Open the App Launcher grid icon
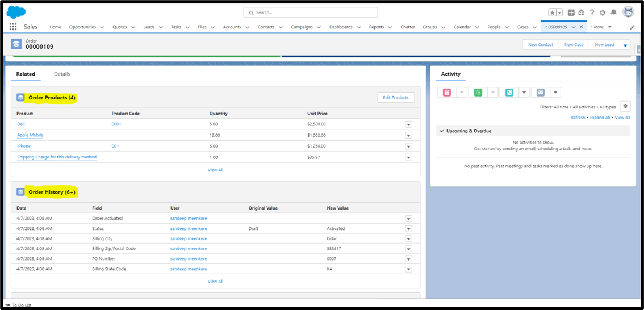 13,27
